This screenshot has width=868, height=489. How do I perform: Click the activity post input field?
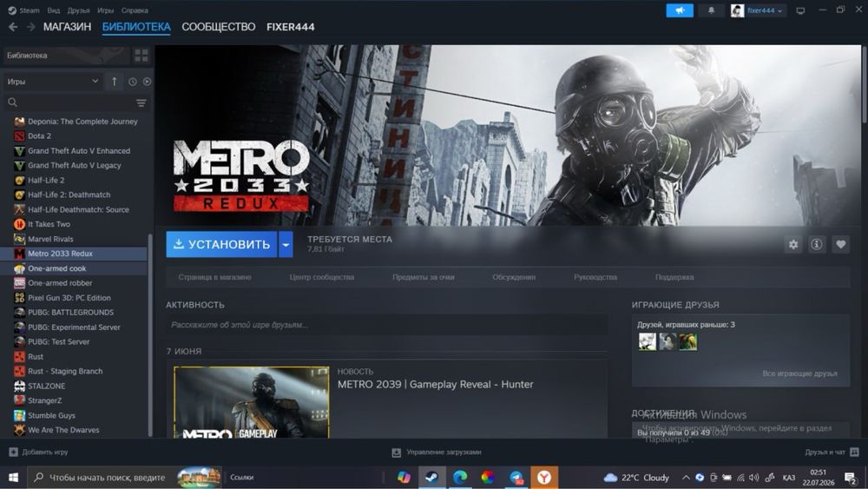[386, 325]
